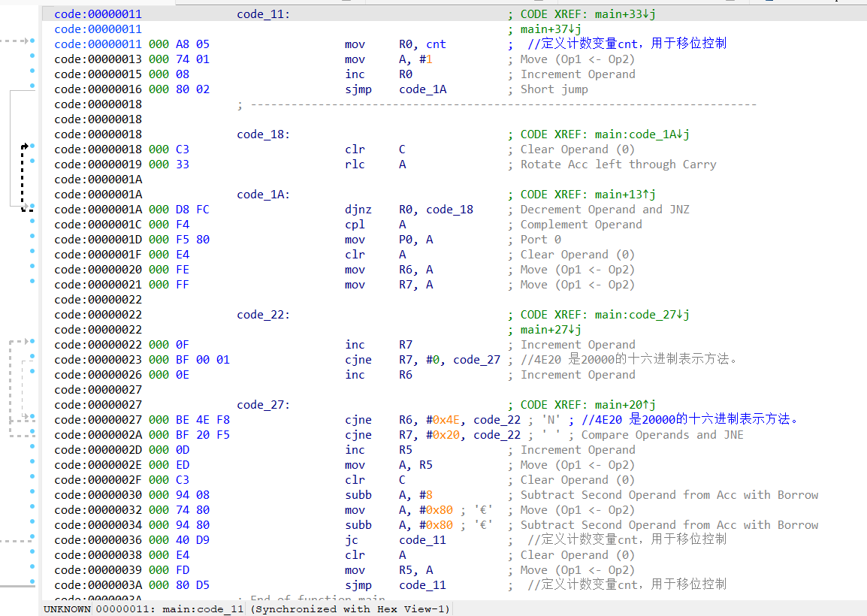Select the djnz mnemonic at 0000001A

(358, 210)
